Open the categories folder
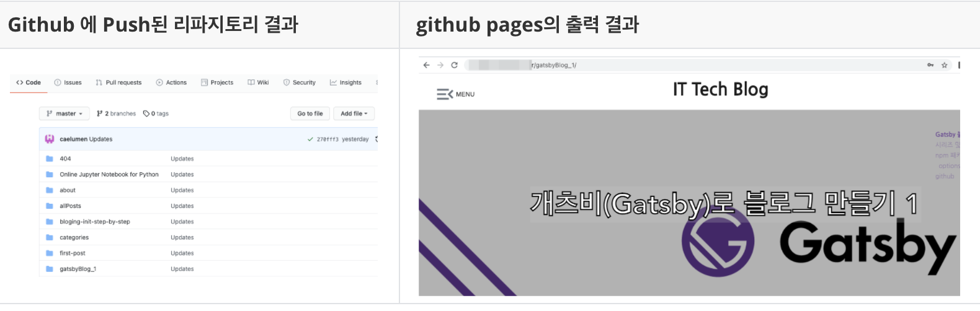The height and width of the screenshot is (311, 980). [74, 237]
